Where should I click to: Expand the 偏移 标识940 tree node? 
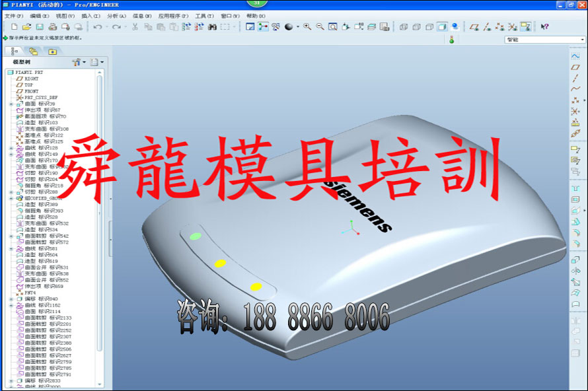[11, 299]
